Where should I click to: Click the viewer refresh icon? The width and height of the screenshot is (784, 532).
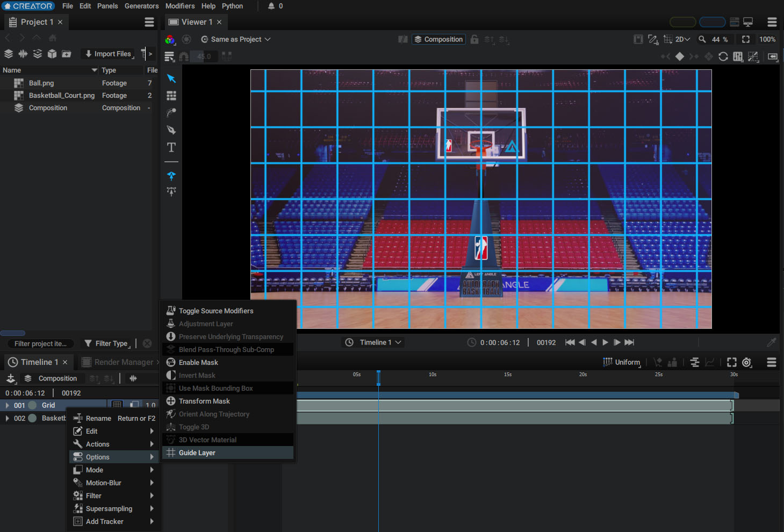(723, 56)
